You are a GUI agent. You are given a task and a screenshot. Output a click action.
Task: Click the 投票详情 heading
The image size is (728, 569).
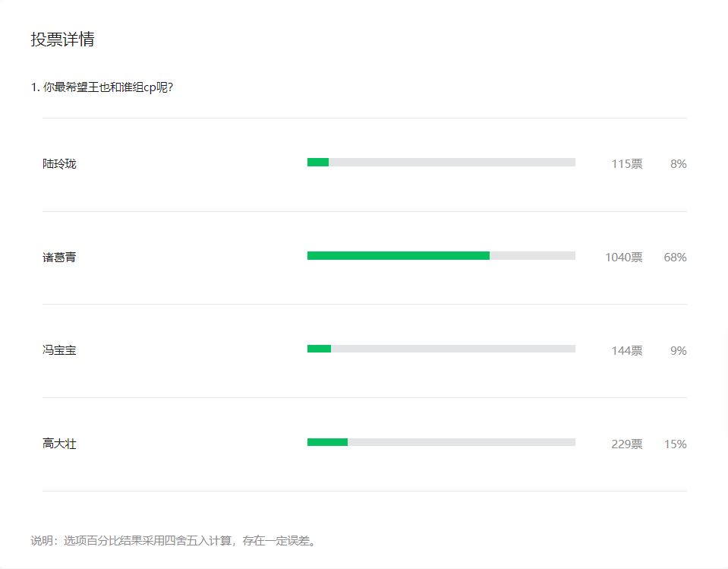[62, 40]
